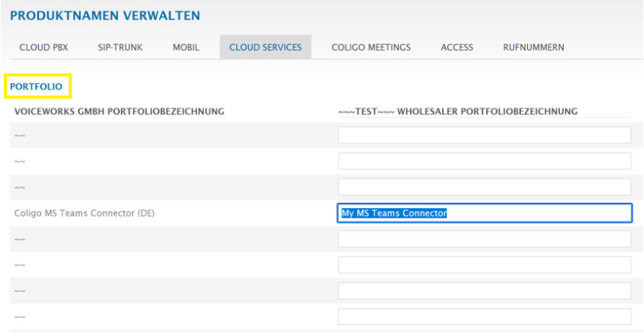Screen dimensions: 644x332
Task: Click the Voiceworks GmbH Portfoliobezeichnung column header
Action: pyautogui.click(x=119, y=111)
